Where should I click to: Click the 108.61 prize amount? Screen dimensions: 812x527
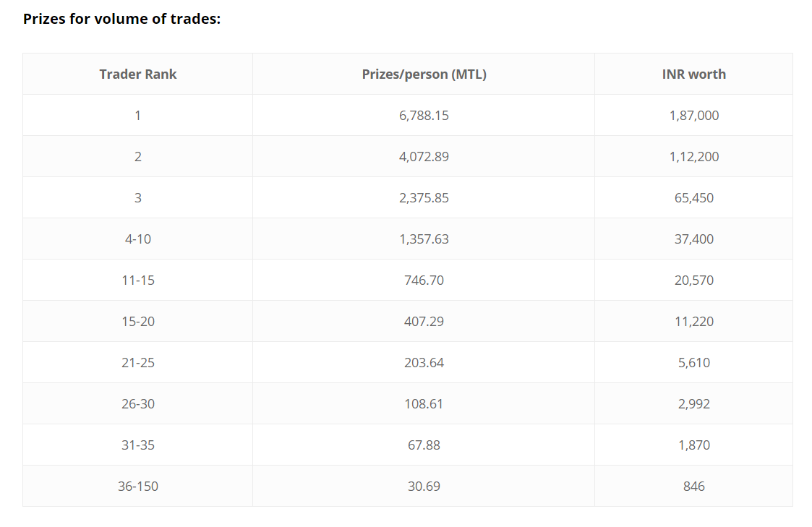pyautogui.click(x=424, y=403)
